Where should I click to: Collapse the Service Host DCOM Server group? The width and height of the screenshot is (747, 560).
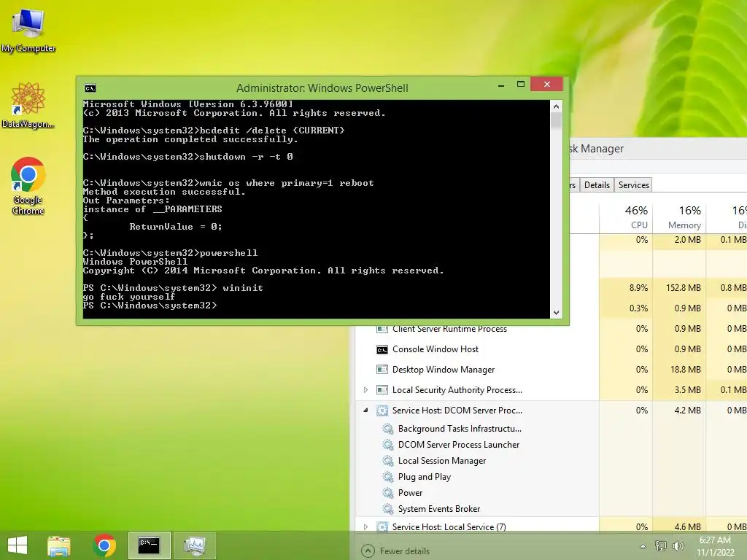(365, 410)
